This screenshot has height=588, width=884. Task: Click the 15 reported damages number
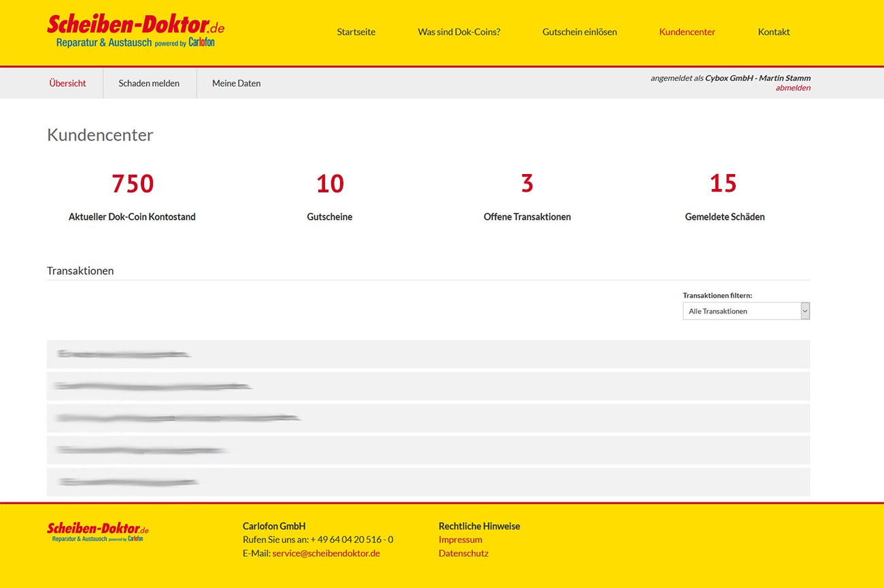coord(724,184)
